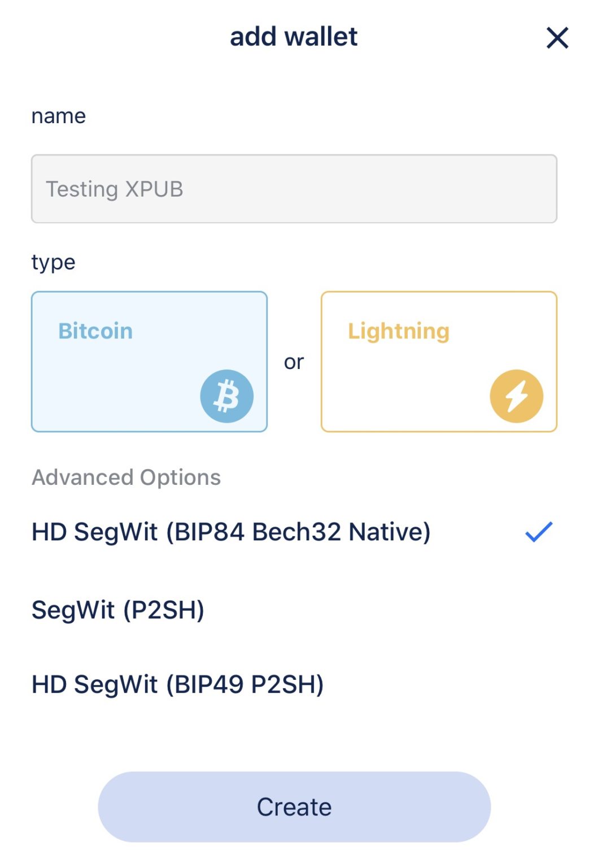This screenshot has height=868, width=589.
Task: Select HD SegWit (BIP84 Bech32 Native) option
Action: [x=230, y=532]
